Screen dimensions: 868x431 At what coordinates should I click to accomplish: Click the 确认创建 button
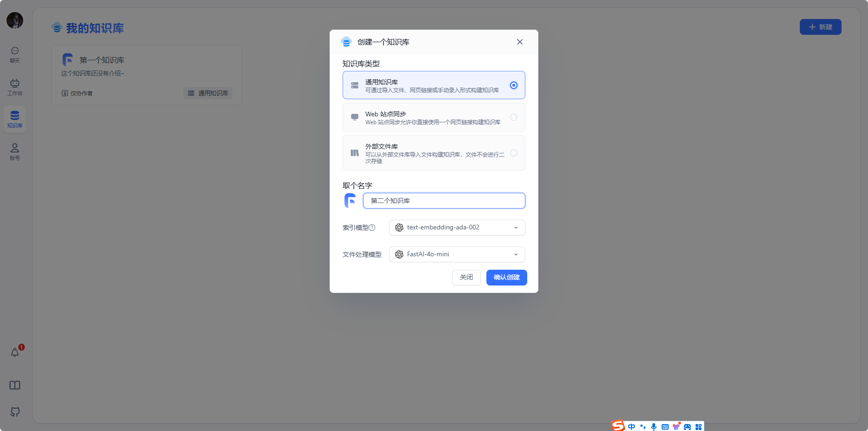coord(507,278)
